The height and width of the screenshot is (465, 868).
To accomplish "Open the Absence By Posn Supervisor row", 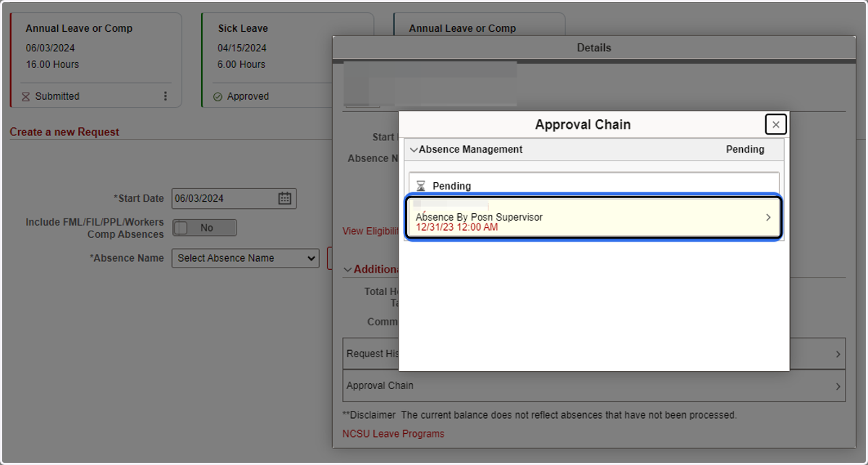I will coord(593,217).
